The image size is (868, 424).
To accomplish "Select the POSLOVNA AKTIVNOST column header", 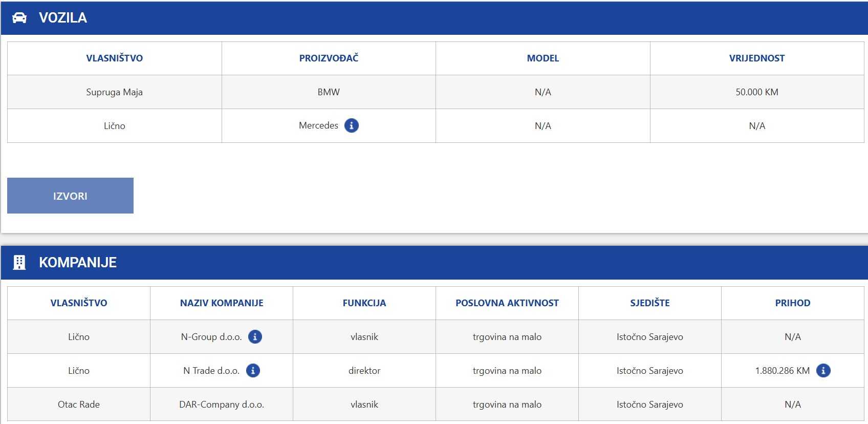I will [507, 303].
